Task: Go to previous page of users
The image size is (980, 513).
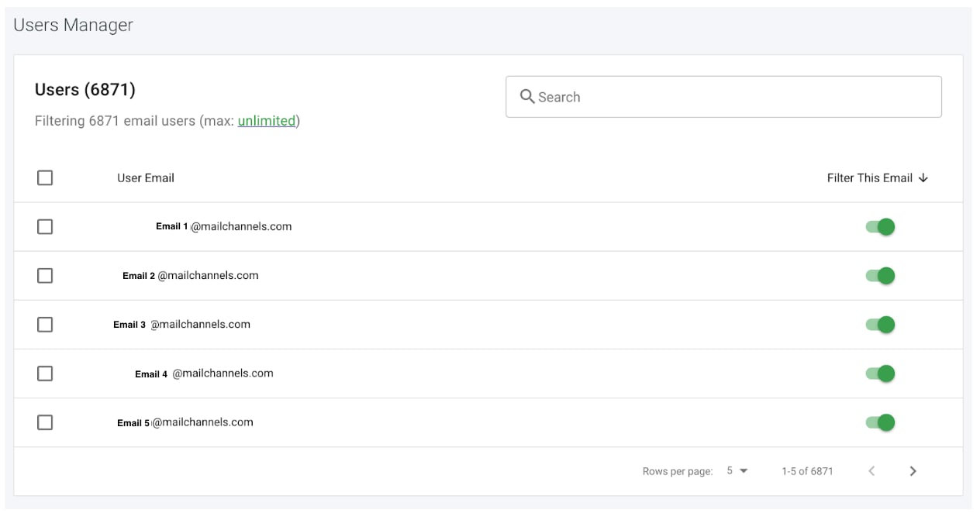Action: coord(871,471)
